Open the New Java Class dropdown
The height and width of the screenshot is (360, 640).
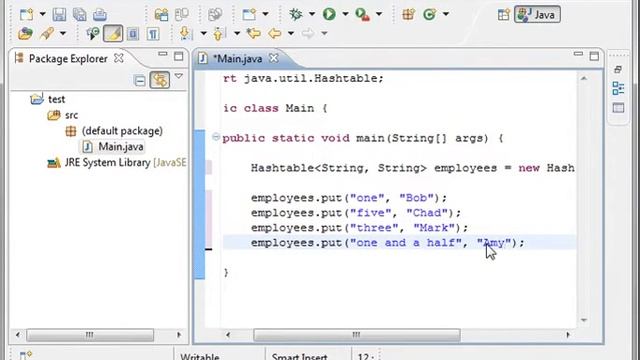pyautogui.click(x=446, y=14)
